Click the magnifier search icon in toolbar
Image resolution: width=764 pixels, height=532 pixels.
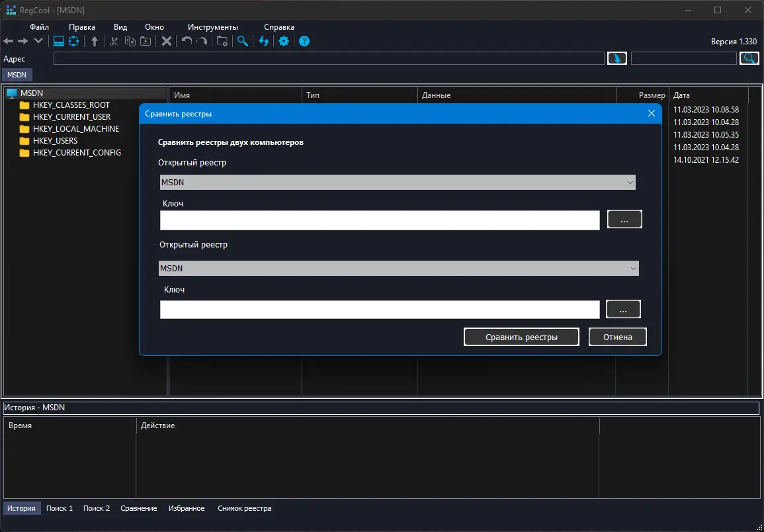pos(243,41)
